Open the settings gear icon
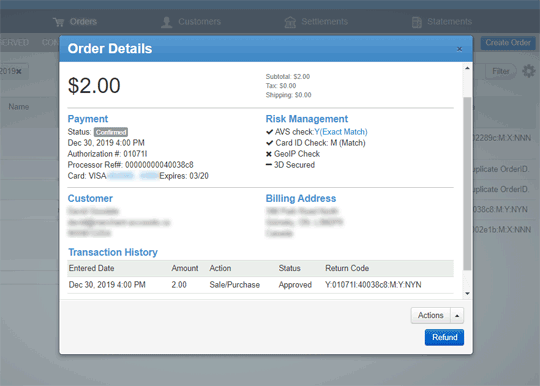540x386 pixels. 529,71
